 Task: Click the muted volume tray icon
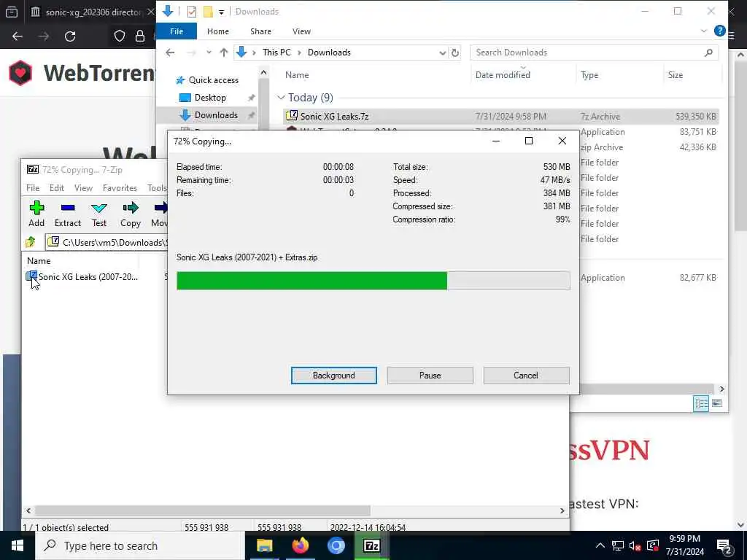pyautogui.click(x=635, y=545)
